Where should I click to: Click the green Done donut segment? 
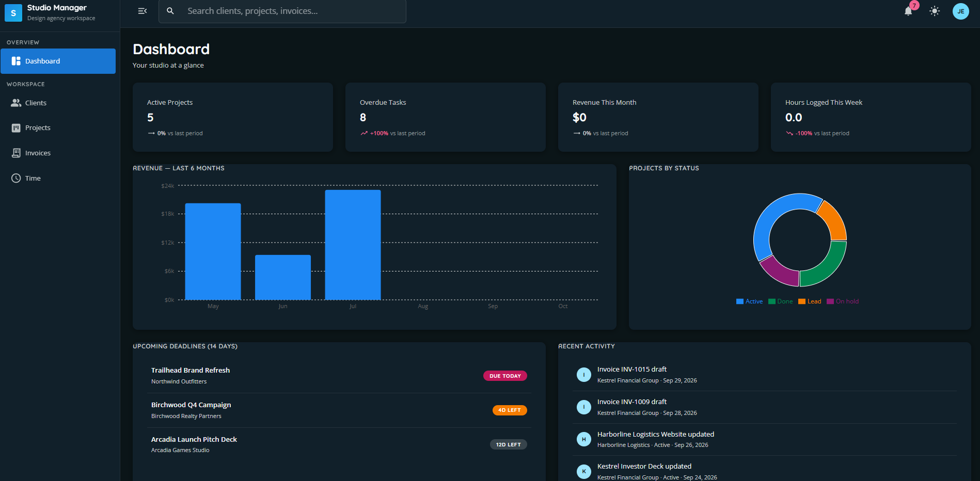pyautogui.click(x=828, y=268)
